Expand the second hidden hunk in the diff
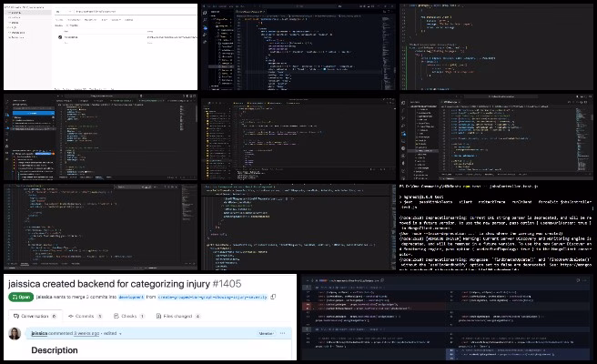 tap(308, 329)
